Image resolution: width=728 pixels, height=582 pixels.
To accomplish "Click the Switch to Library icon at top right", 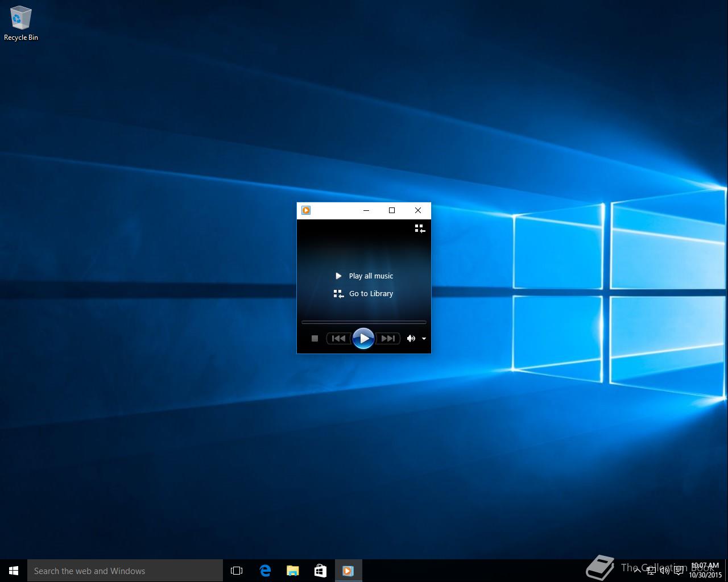I will coord(420,228).
